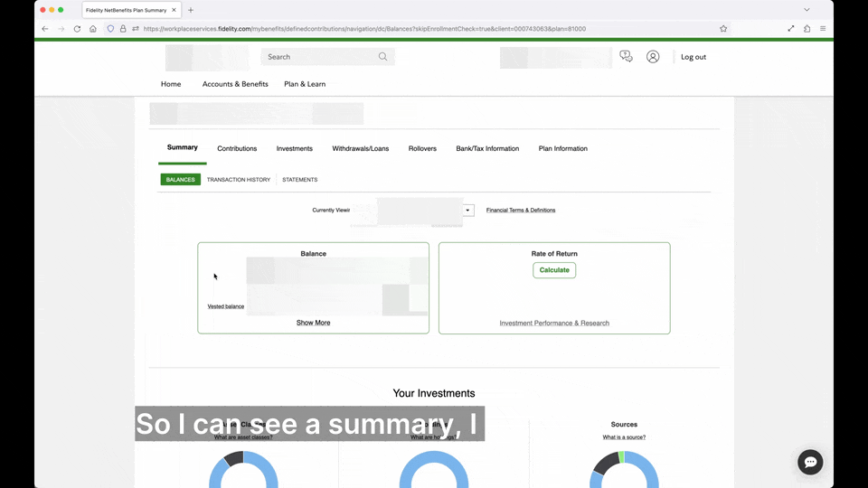868x488 pixels.
Task: Expand Show More in Balance card
Action: pyautogui.click(x=313, y=323)
